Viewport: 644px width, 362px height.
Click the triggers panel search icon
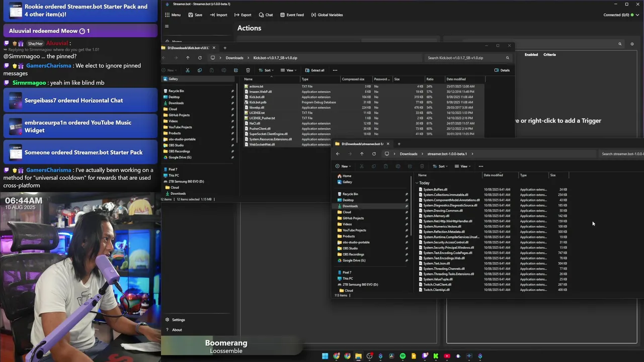[620, 44]
